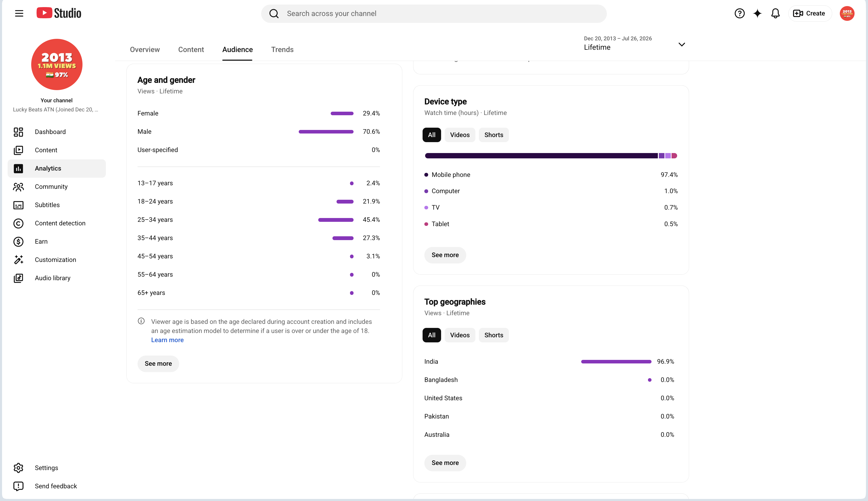Select Shorts filter in Device type card
Image resolution: width=868 pixels, height=501 pixels.
coord(494,135)
